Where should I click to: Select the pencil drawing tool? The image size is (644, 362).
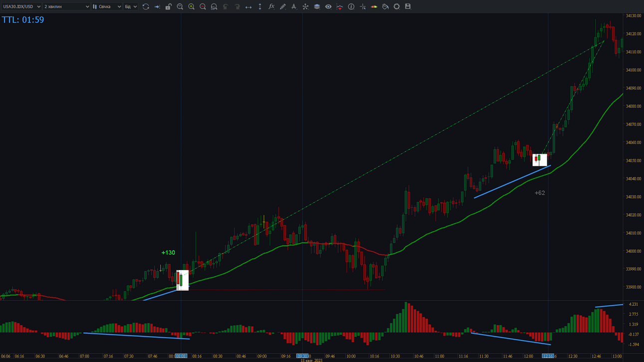point(283,6)
